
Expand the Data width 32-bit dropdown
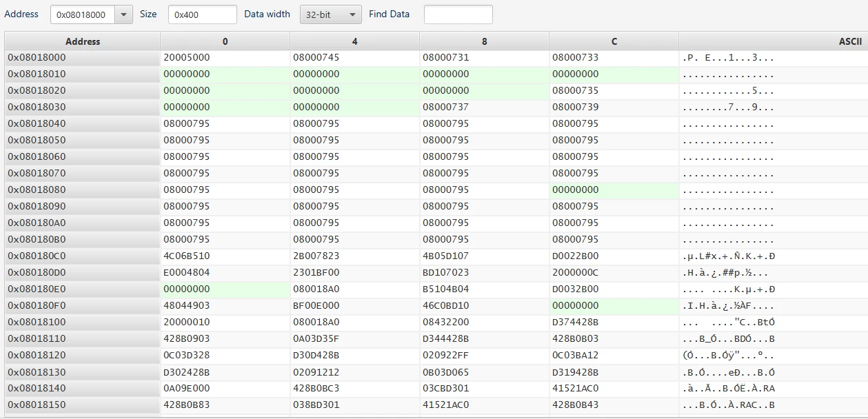click(x=330, y=14)
